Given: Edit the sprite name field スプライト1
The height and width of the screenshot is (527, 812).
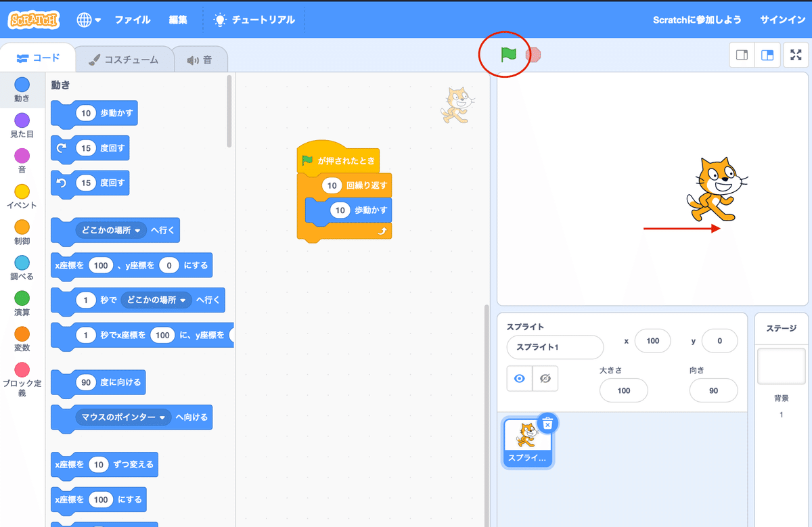Looking at the screenshot, I should click(555, 347).
